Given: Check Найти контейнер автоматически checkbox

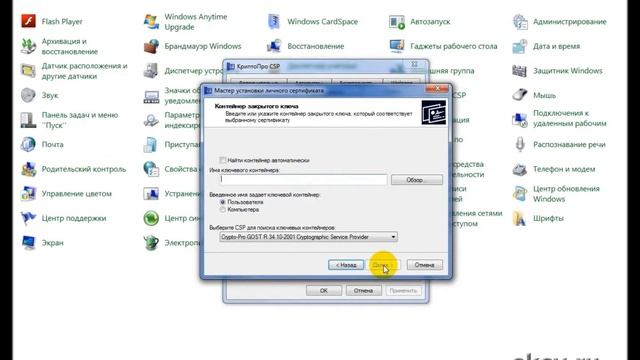Looking at the screenshot, I should tap(222, 160).
